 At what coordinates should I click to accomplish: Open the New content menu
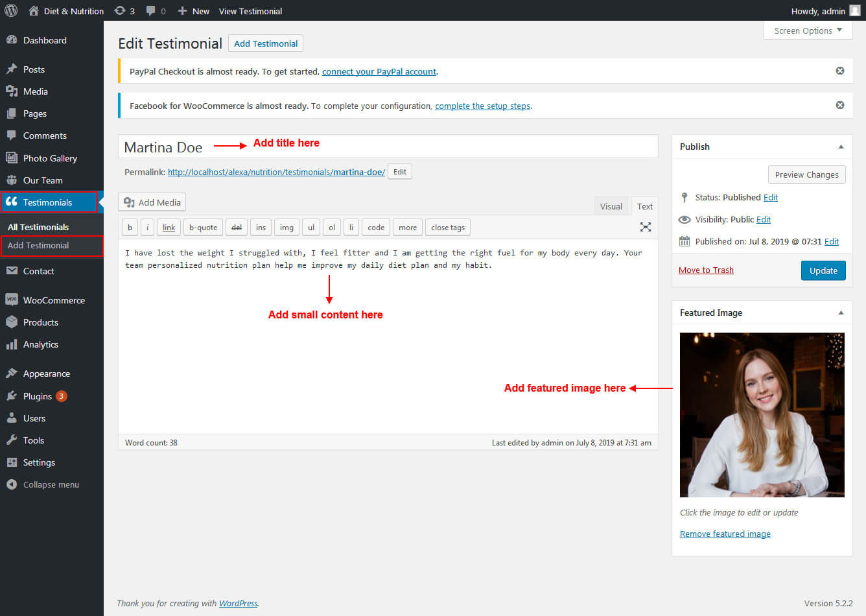click(194, 11)
